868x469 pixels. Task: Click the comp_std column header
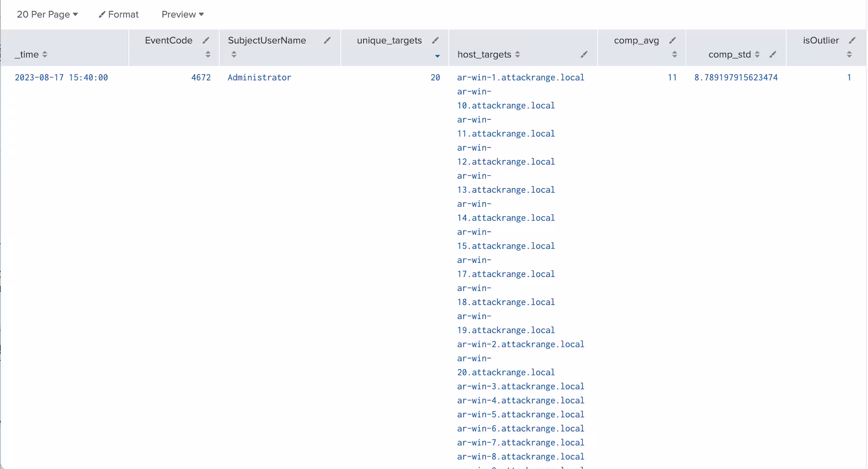pyautogui.click(x=729, y=54)
